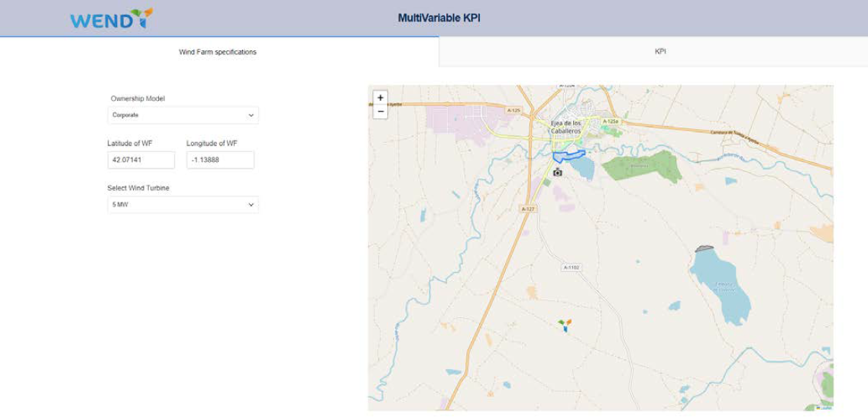Select the Wind Farm specifications tab

point(218,52)
